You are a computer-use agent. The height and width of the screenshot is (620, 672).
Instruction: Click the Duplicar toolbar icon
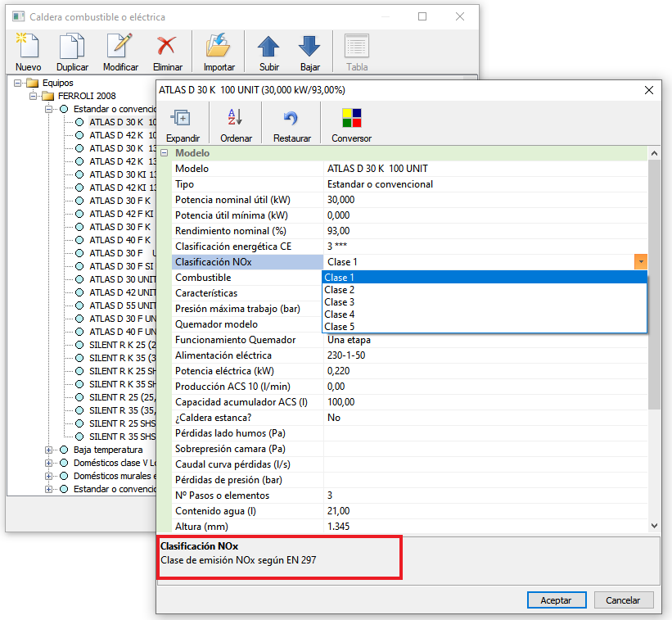click(x=72, y=46)
